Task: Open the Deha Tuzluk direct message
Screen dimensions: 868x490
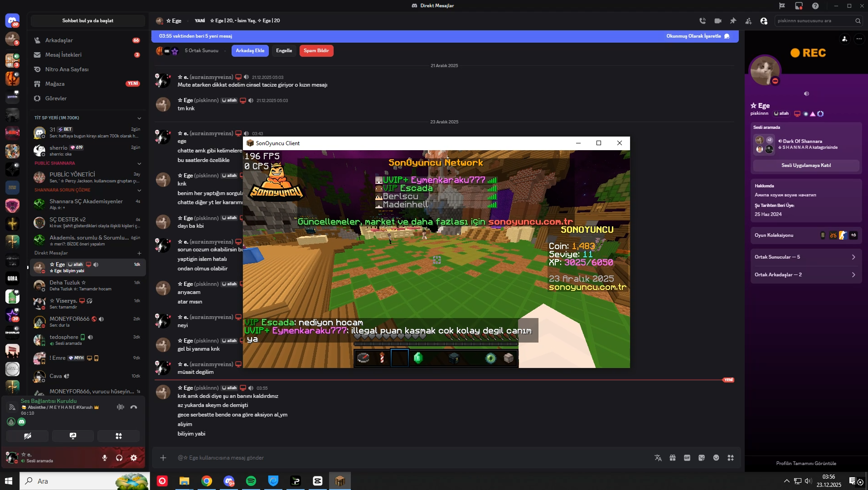Action: coord(88,285)
